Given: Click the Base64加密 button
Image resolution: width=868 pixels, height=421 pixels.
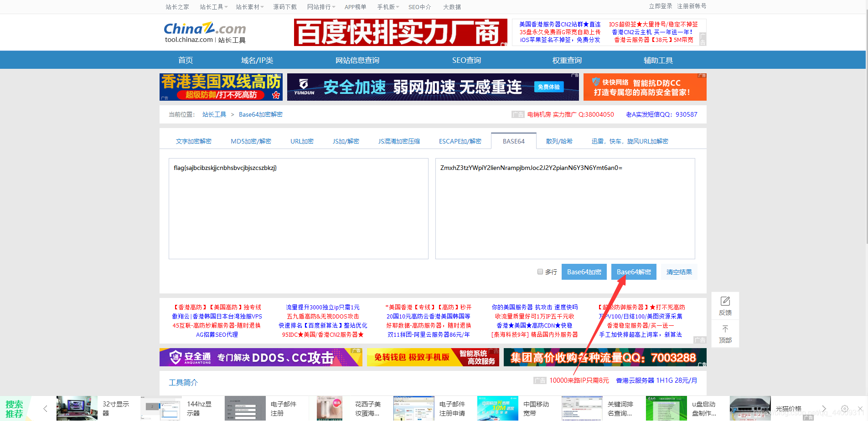Looking at the screenshot, I should point(584,272).
